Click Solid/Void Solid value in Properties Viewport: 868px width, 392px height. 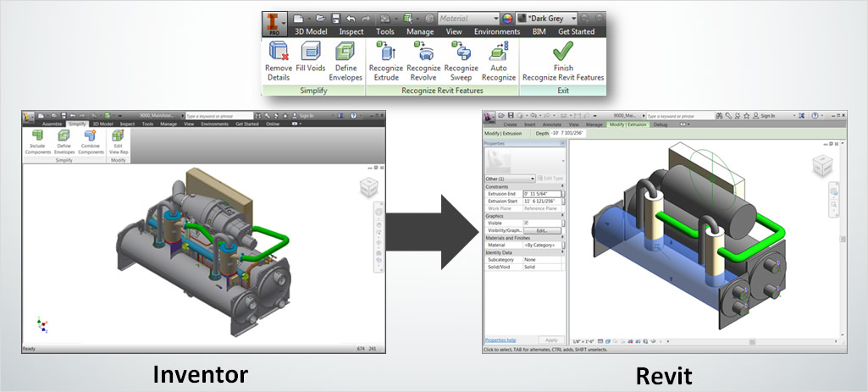click(x=543, y=267)
